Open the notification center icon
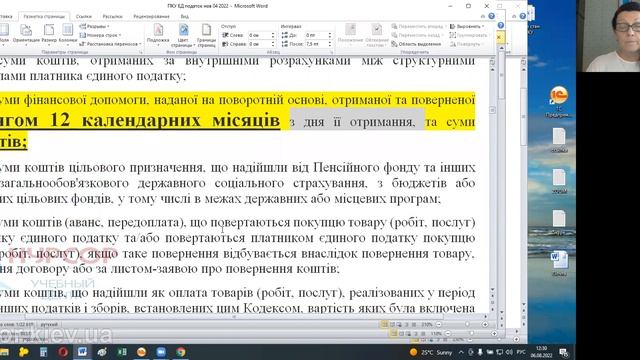 (x=564, y=352)
